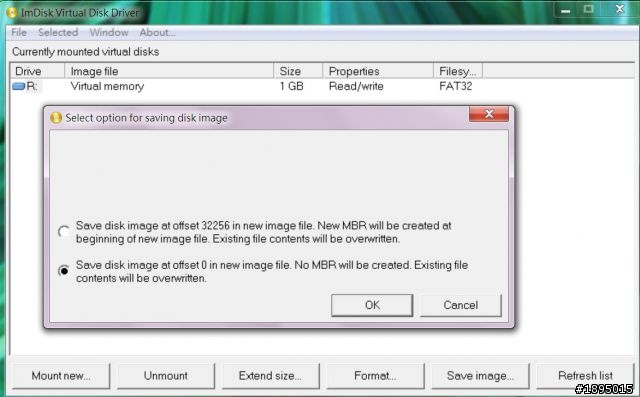This screenshot has height=397, width=640.
Task: Maximize the ImDisk window
Action: coord(588,9)
